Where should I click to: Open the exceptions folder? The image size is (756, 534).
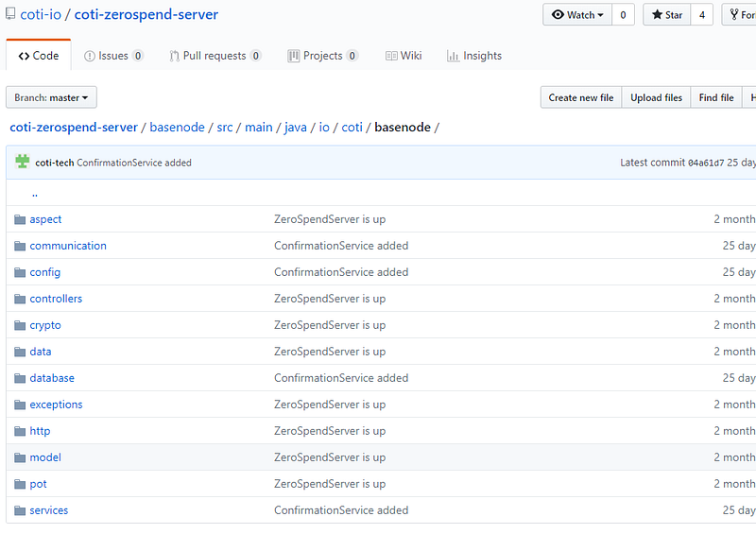pos(56,405)
